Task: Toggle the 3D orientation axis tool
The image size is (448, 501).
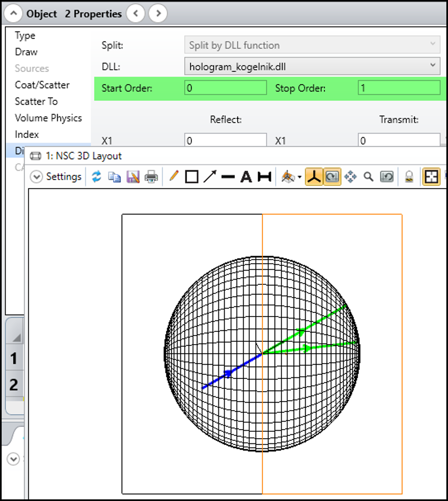Action: click(x=314, y=177)
